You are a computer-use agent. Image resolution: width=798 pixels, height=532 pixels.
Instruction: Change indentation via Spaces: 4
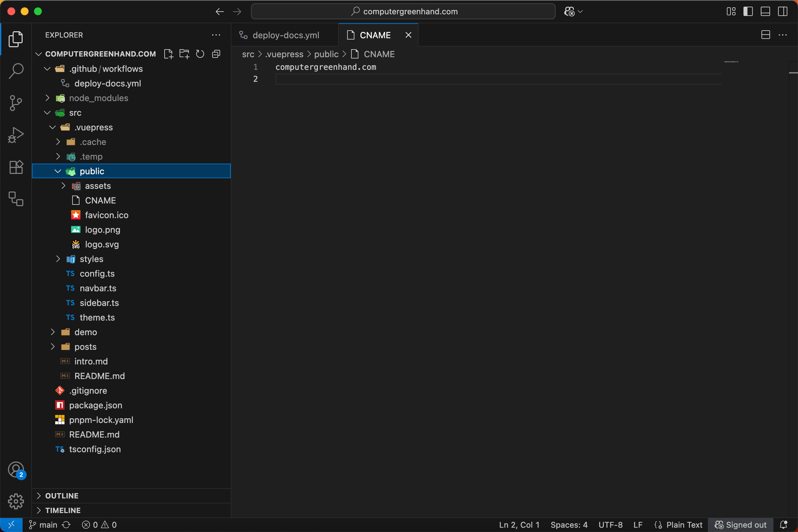pyautogui.click(x=569, y=525)
